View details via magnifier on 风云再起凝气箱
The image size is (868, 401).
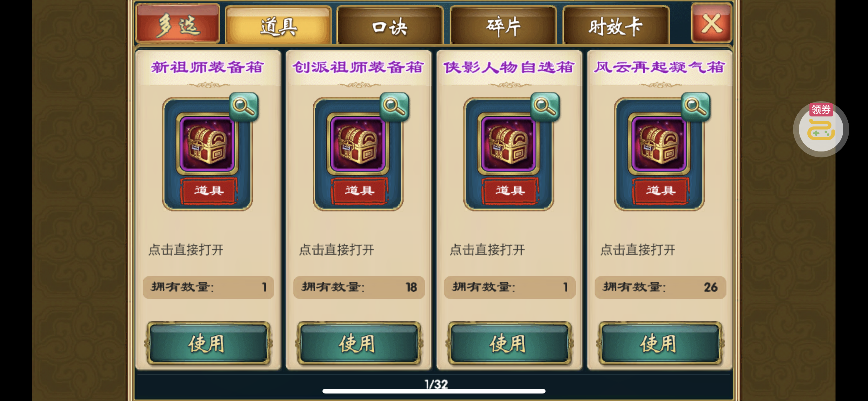click(696, 106)
